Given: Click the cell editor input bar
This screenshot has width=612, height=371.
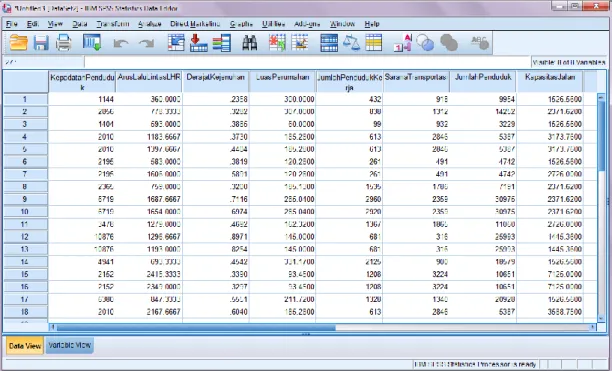Looking at the screenshot, I should pos(307,62).
